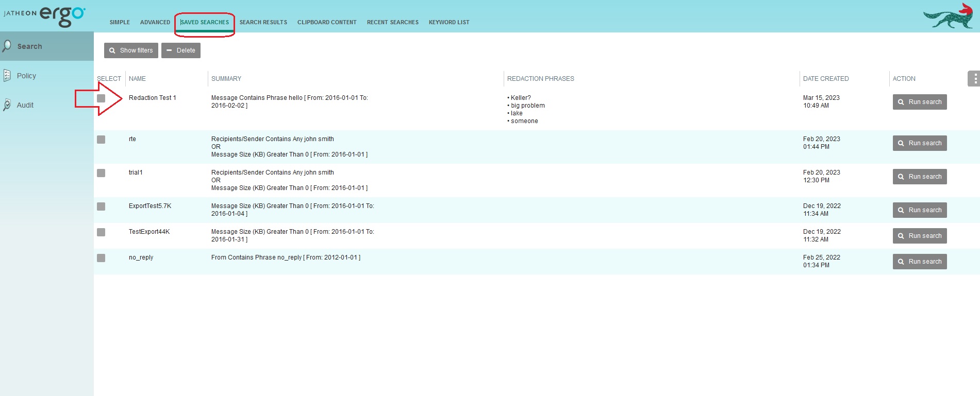The width and height of the screenshot is (980, 396).
Task: Select the rte saved search checkbox
Action: 101,140
